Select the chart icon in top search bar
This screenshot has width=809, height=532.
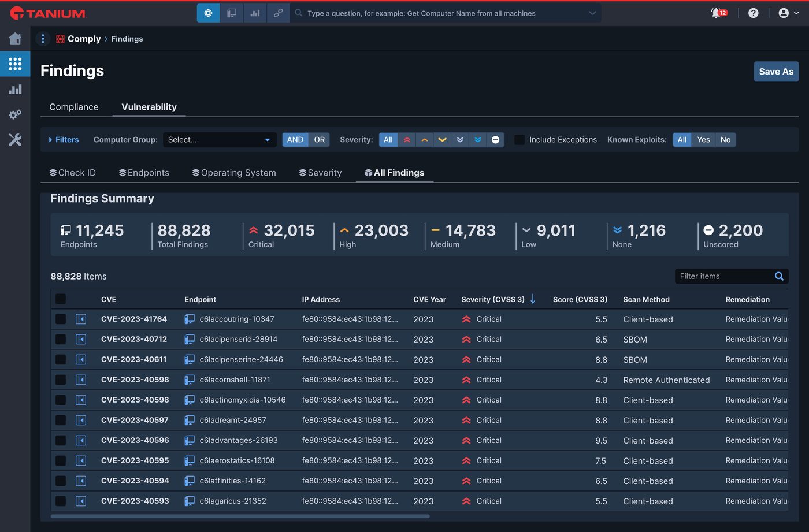(255, 13)
